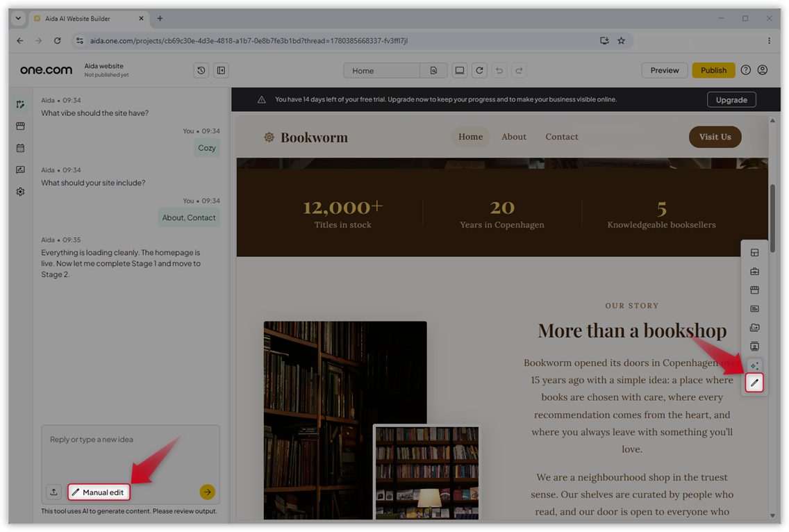Image resolution: width=789 pixels, height=532 pixels.
Task: Open AI sparkle icon in floating toolbar
Action: [x=754, y=365]
